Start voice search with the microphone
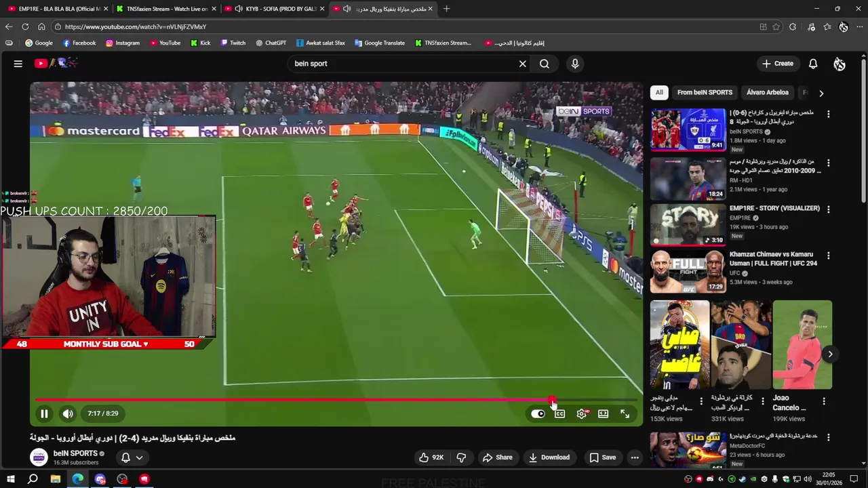 coord(575,64)
